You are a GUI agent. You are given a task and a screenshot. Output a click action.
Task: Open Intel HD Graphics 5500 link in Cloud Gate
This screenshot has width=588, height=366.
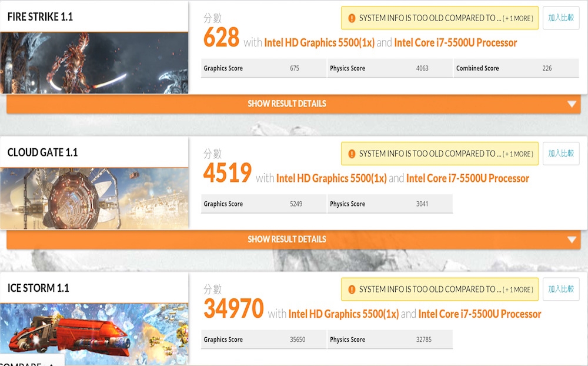[x=331, y=178]
